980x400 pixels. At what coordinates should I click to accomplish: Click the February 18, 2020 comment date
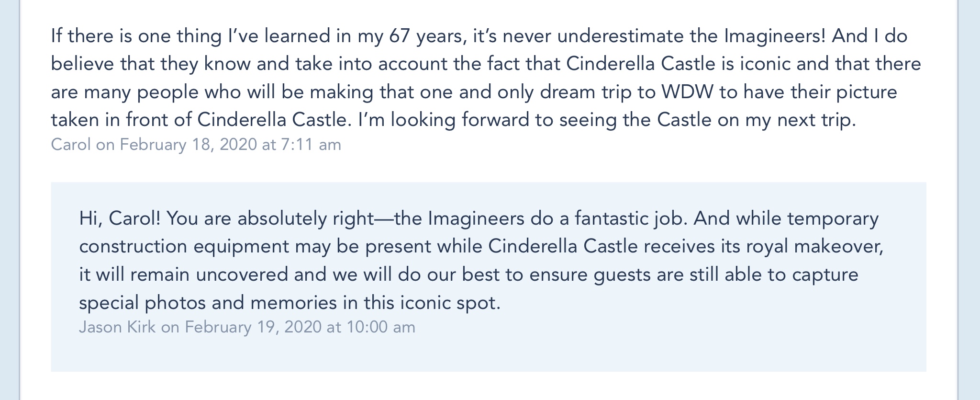[188, 145]
